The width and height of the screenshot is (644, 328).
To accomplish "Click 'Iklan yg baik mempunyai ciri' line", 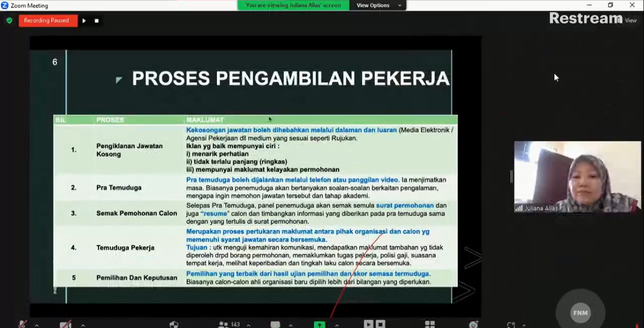I will 233,146.
